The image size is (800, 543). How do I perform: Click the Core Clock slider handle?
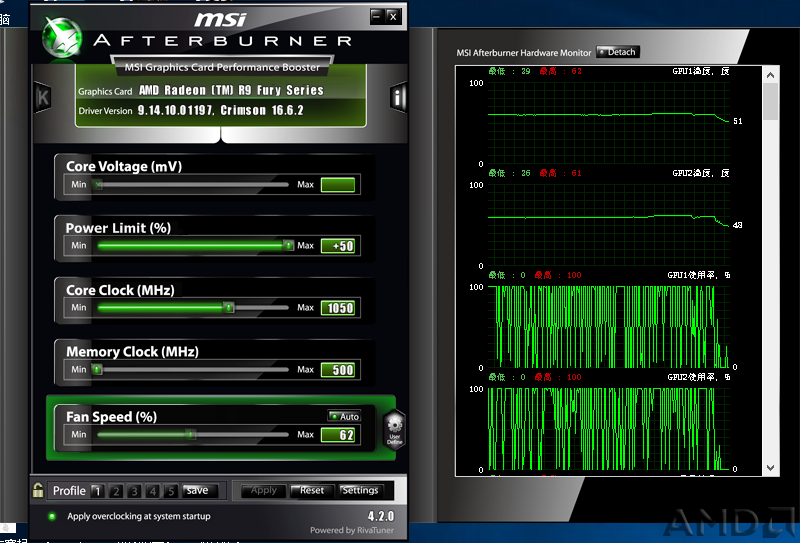pos(229,307)
